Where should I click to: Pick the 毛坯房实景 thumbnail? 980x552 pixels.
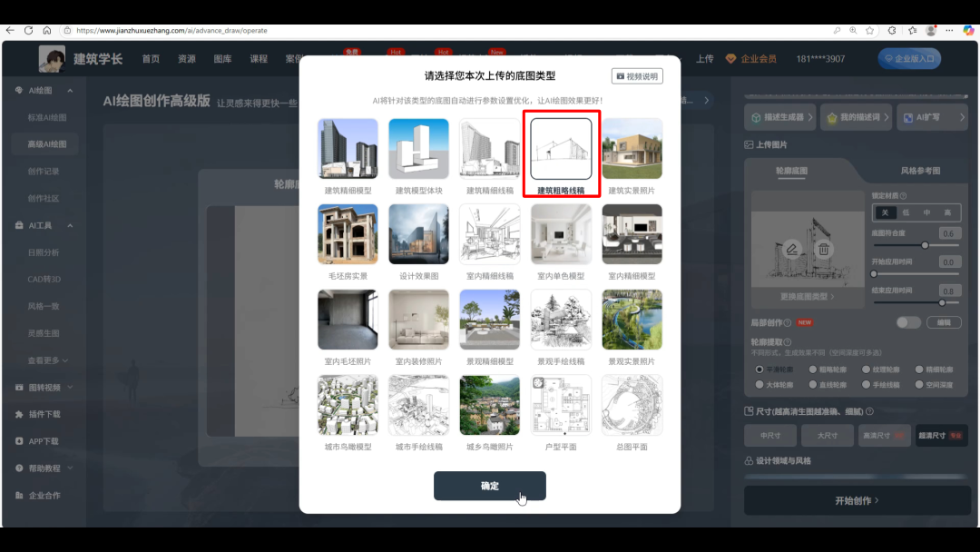click(348, 234)
